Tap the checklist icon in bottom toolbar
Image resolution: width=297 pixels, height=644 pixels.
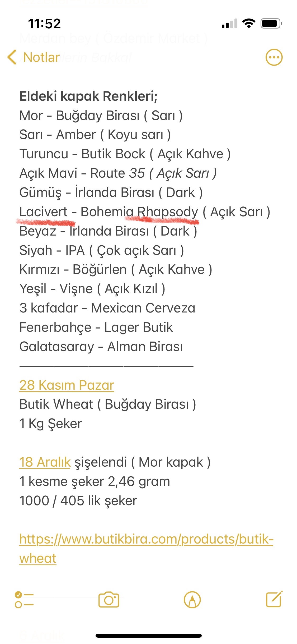pyautogui.click(x=24, y=600)
